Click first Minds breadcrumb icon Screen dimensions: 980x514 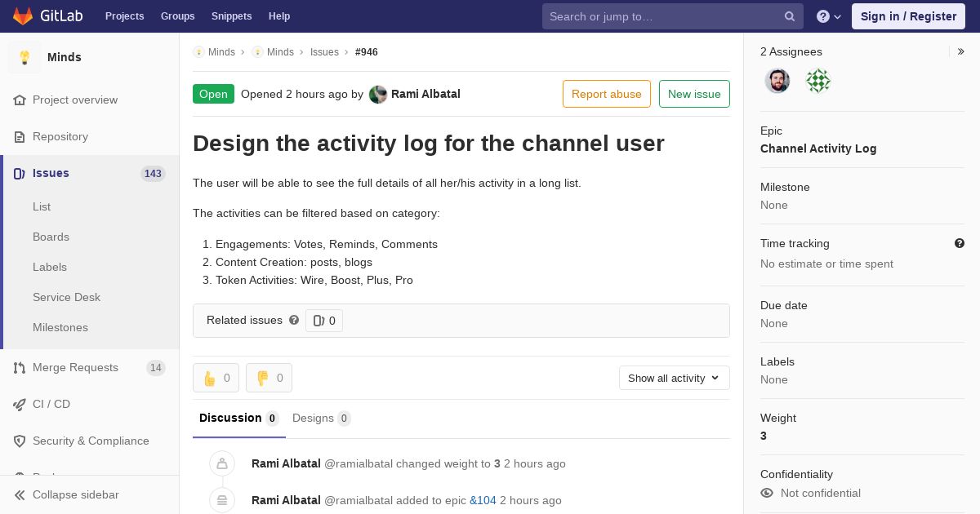pos(198,52)
